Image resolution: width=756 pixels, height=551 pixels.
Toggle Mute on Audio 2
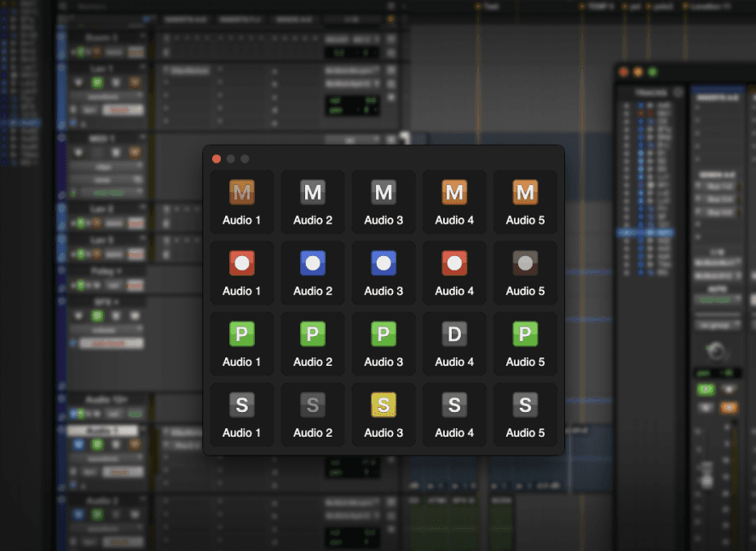(313, 192)
